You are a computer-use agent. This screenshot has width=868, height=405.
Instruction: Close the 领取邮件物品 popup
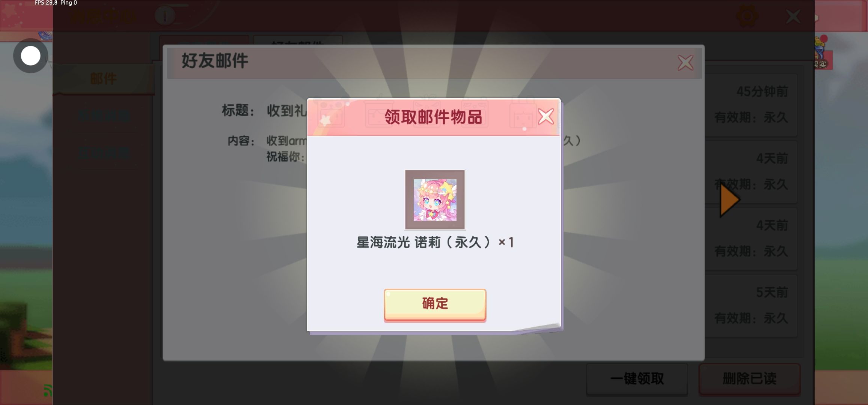point(546,117)
